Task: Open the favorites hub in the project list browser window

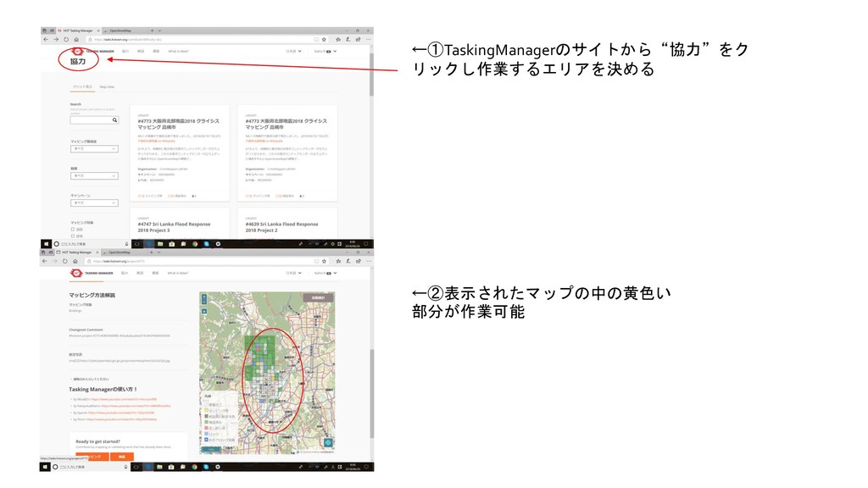Action: click(x=338, y=39)
